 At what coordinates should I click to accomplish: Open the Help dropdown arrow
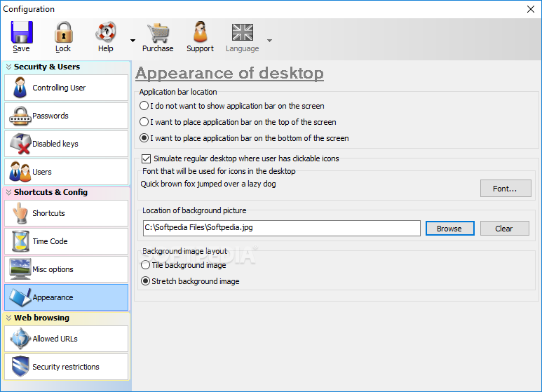click(x=133, y=41)
